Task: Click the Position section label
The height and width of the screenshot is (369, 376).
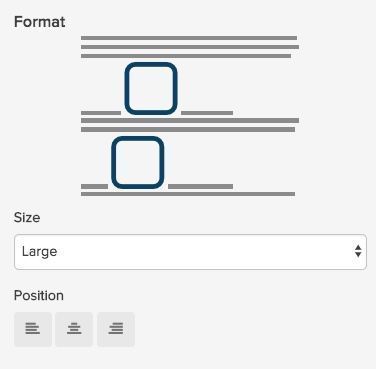Action: 39,296
